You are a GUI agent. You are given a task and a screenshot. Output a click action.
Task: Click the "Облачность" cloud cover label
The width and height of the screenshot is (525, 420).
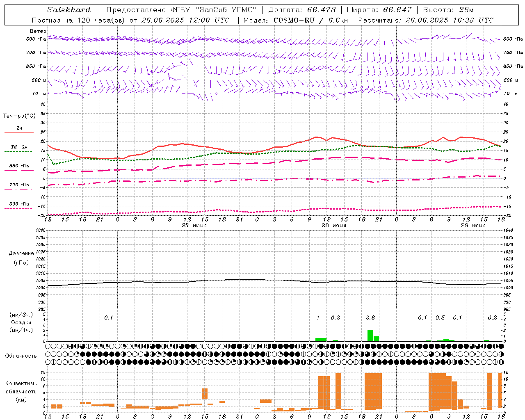pos(21,356)
